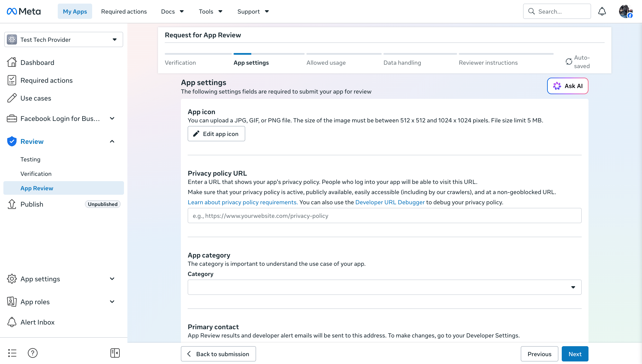The image size is (642, 364).
Task: Open Required actions in the sidebar
Action: coord(46,80)
